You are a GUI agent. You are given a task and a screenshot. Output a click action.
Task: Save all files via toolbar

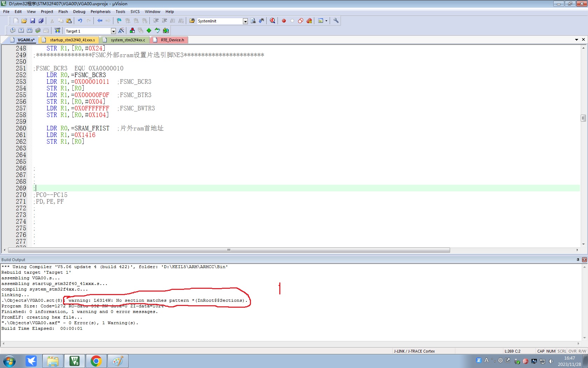tap(41, 21)
